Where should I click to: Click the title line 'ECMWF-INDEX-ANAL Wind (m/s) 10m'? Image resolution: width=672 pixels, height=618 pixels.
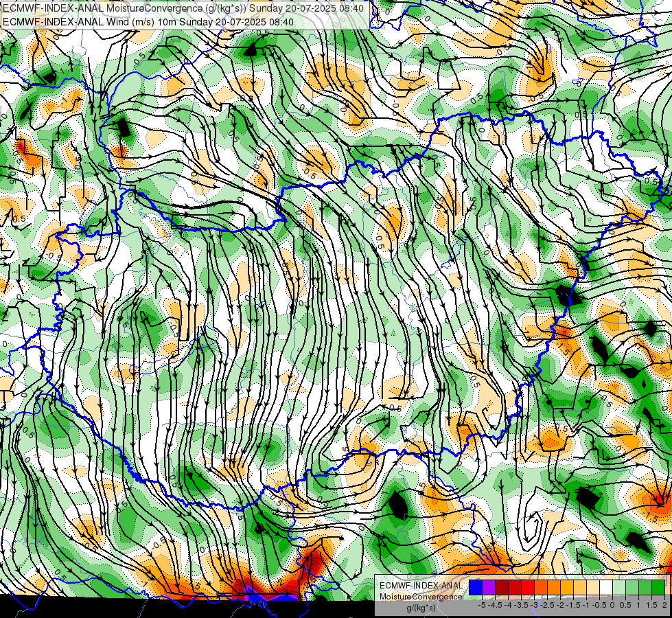pos(89,21)
